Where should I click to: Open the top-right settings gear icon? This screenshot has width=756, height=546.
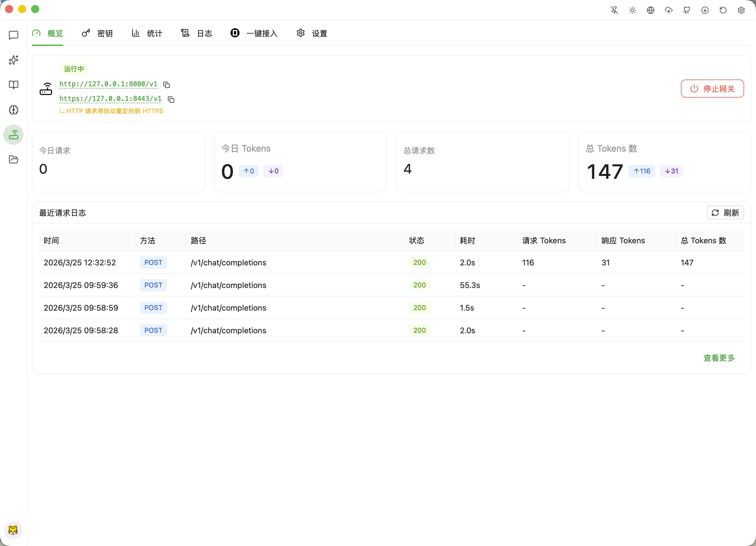741,10
